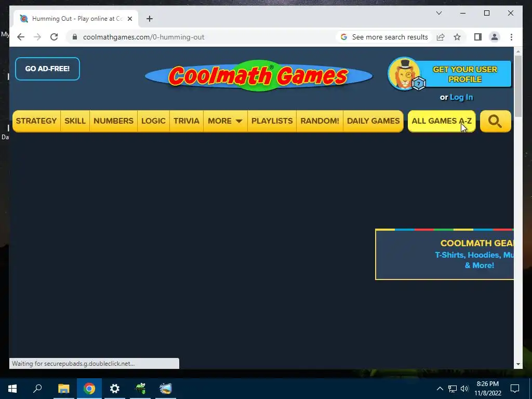Viewport: 532px width, 399px height.
Task: Click the Chrome taskbar icon
Action: tap(89, 389)
